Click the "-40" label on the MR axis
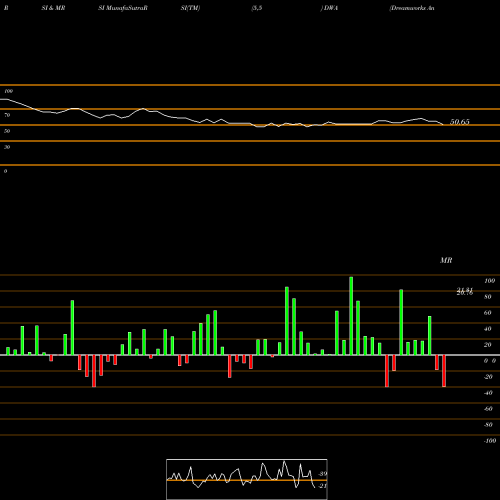Image resolution: width=500 pixels, height=500 pixels. click(x=488, y=393)
